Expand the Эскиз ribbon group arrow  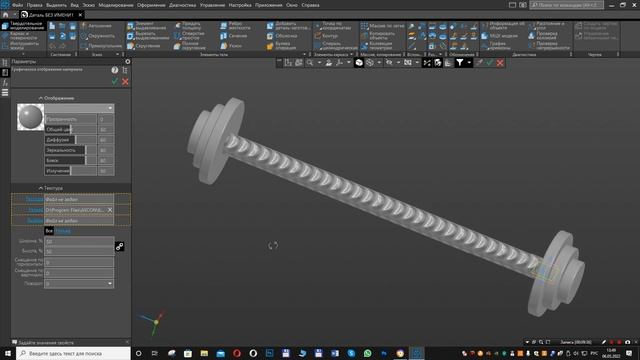(x=118, y=55)
